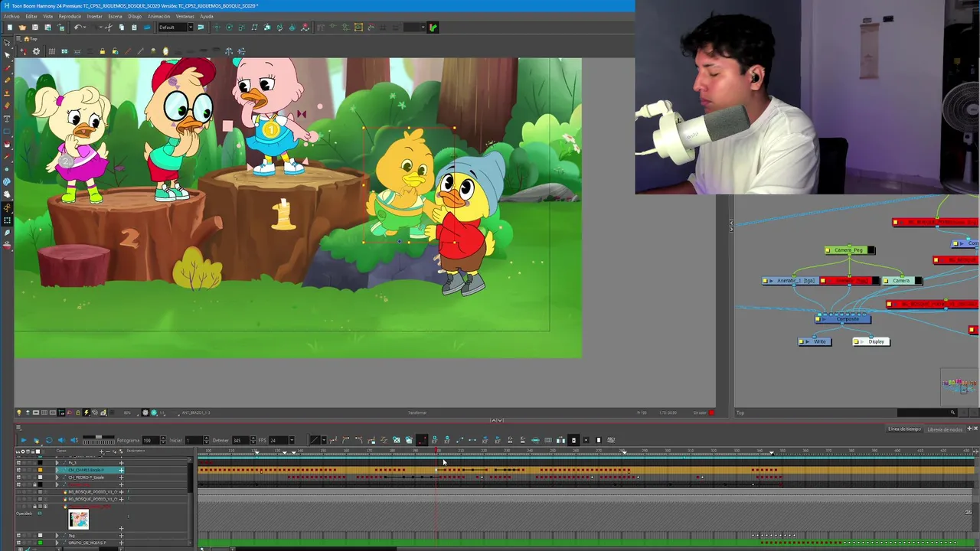The width and height of the screenshot is (980, 551).
Task: Open the Ayuda menu
Action: point(207,16)
